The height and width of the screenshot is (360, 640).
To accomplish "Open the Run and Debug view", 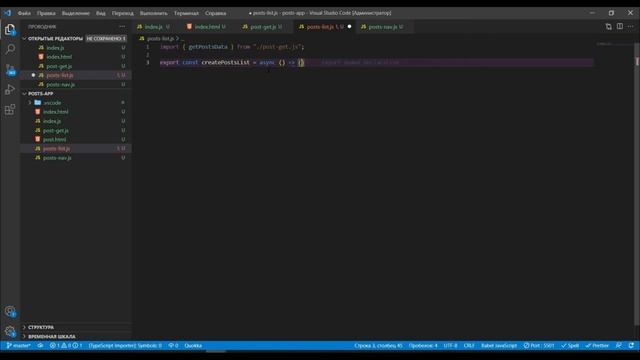I will (10, 89).
